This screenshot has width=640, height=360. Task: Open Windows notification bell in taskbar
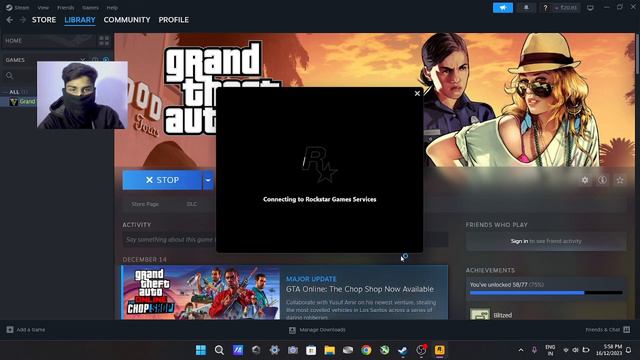[629, 350]
